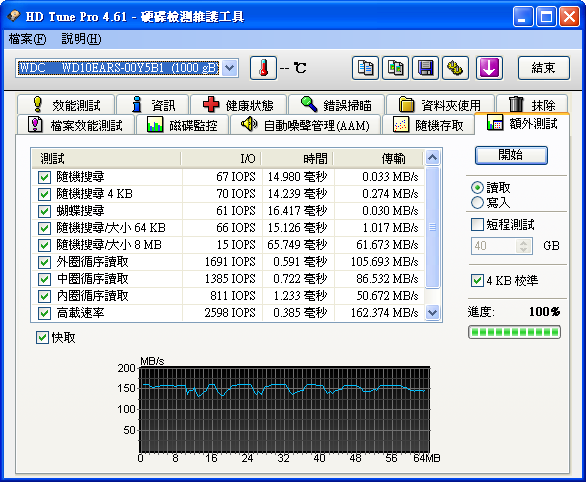
Task: Copy info to clipboard icon
Action: point(365,68)
